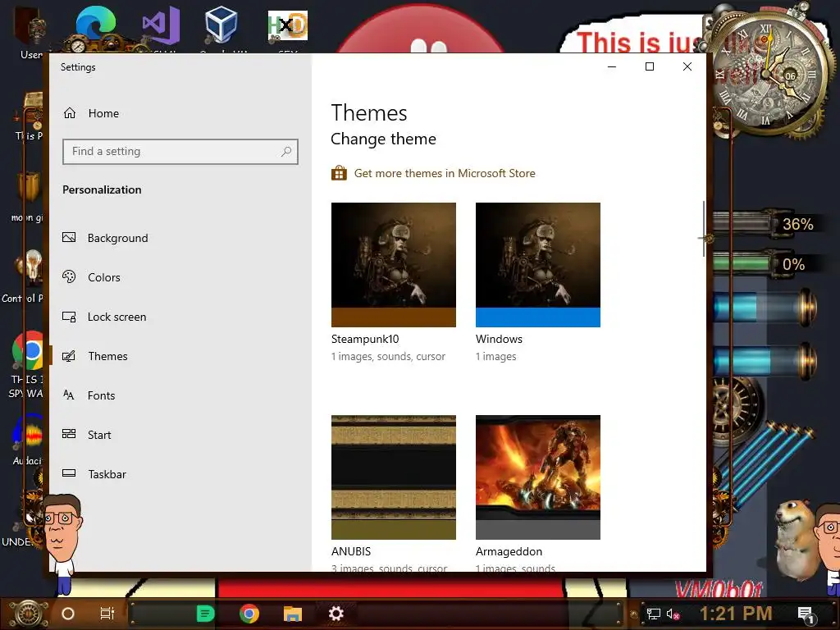Click the Armageddon theme name
Screen dimensions: 840x630
click(509, 551)
